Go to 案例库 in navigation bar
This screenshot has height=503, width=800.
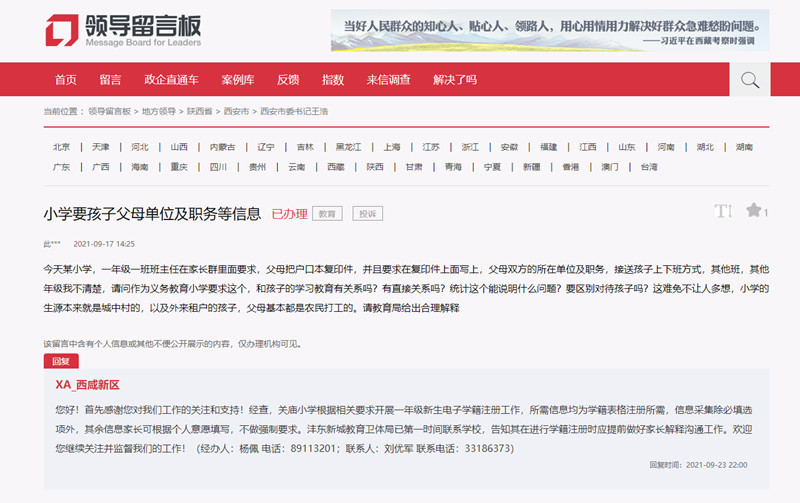point(238,80)
